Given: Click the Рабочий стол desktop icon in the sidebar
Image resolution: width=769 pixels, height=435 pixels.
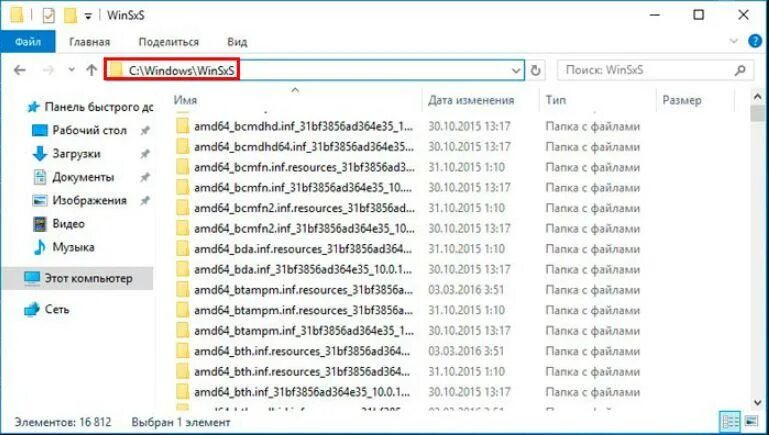Looking at the screenshot, I should pos(39,130).
